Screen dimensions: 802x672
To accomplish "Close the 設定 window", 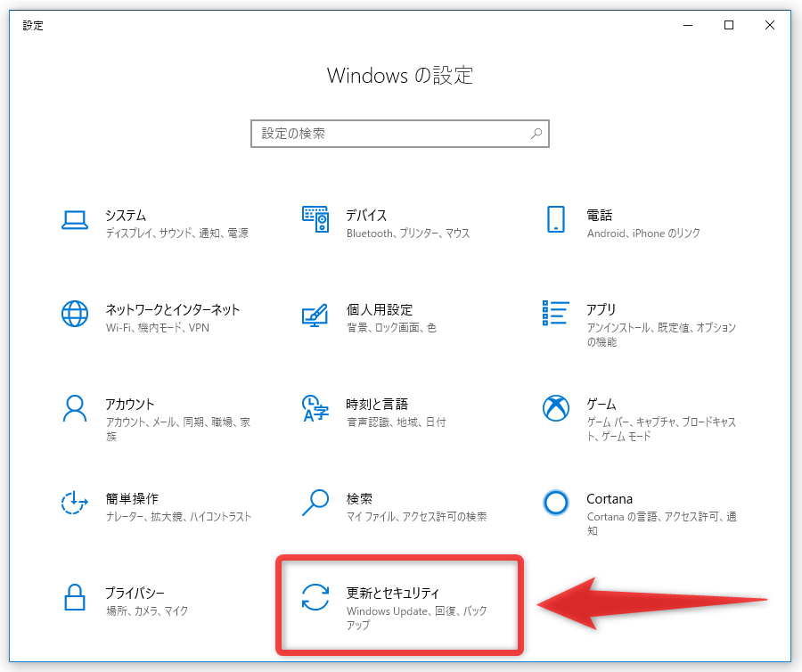I will coord(770,25).
